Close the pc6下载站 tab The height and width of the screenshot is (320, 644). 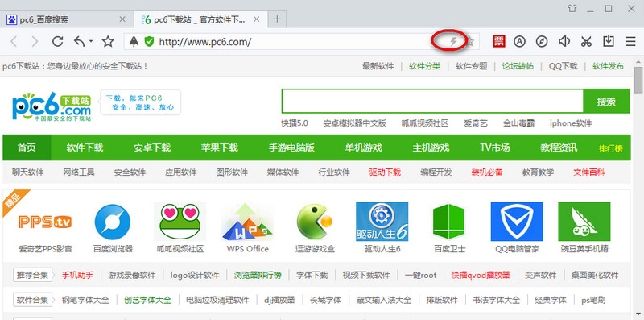pyautogui.click(x=257, y=19)
